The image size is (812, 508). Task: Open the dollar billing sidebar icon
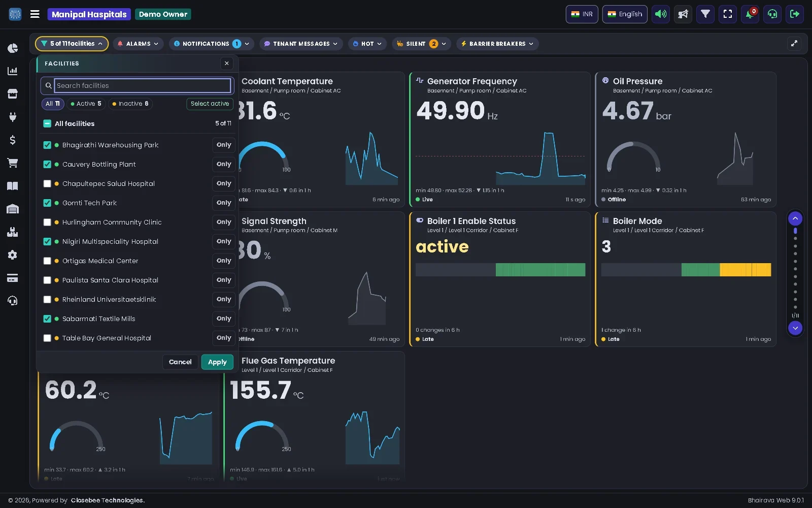coord(13,140)
